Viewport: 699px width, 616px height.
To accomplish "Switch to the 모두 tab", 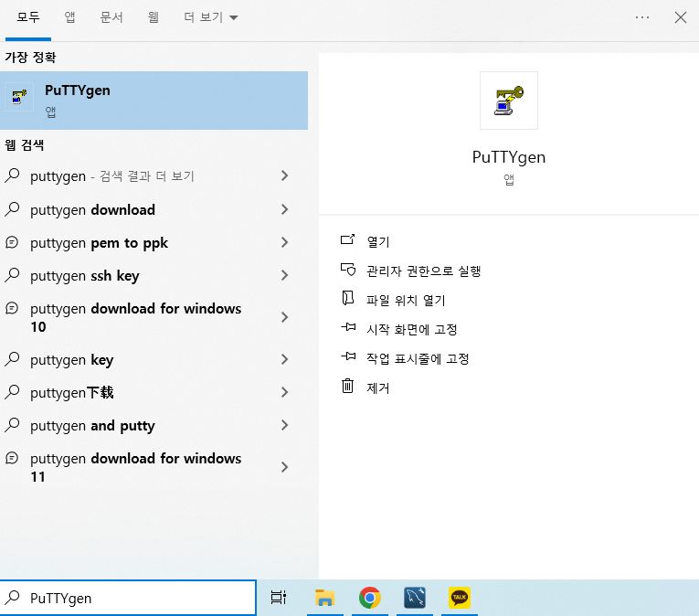I will pyautogui.click(x=28, y=17).
